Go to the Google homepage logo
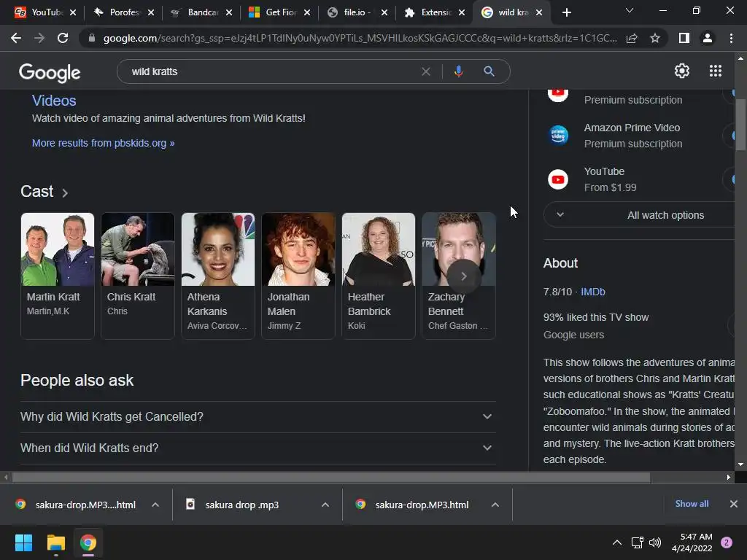Image resolution: width=747 pixels, height=560 pixels. click(x=50, y=72)
